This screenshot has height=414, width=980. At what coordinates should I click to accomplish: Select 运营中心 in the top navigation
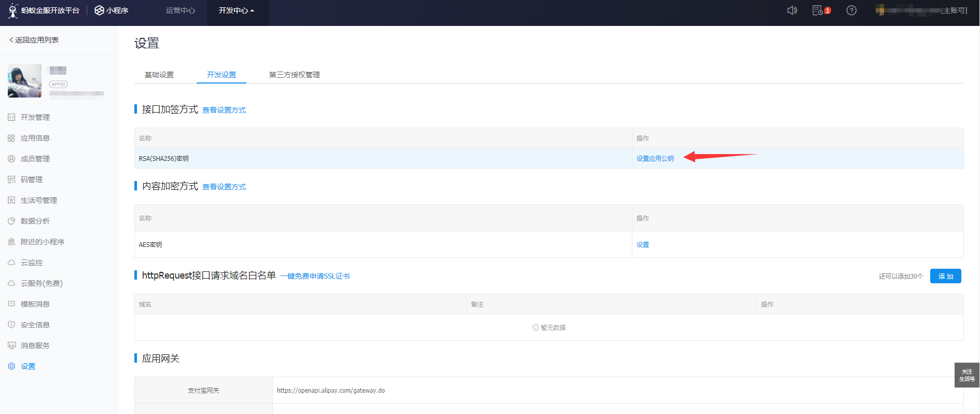[x=180, y=10]
